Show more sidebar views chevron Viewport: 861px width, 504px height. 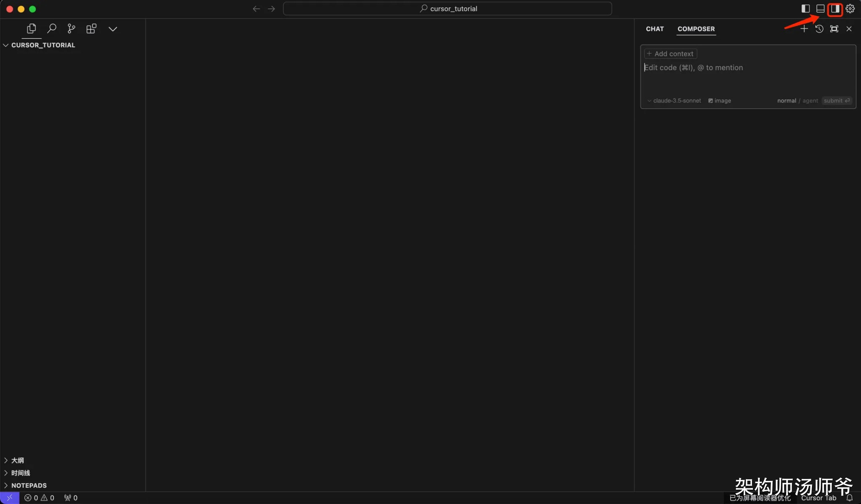(x=113, y=29)
